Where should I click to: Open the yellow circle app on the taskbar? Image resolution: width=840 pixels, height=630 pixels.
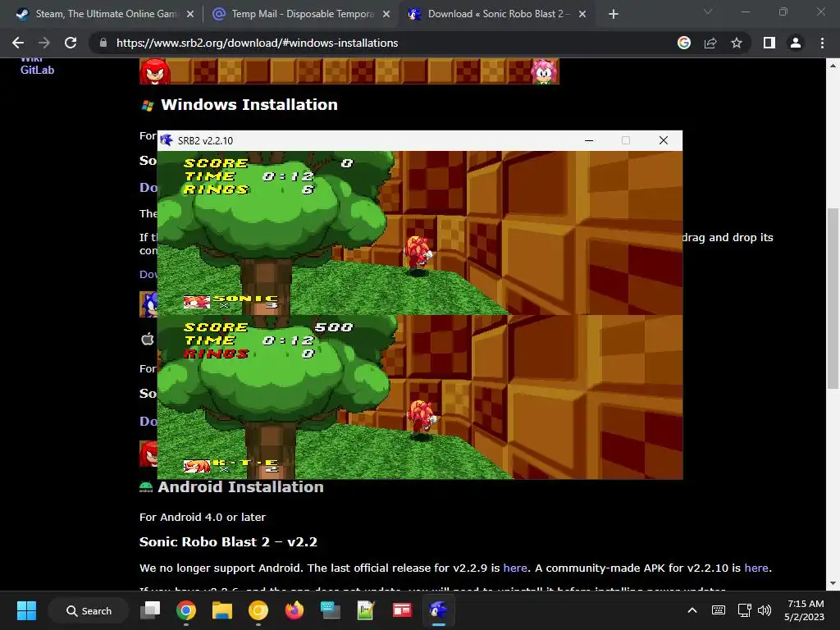click(x=258, y=610)
